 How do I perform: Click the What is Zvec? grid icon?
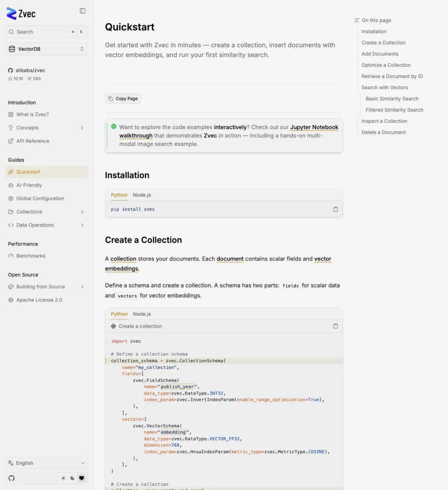coord(11,115)
